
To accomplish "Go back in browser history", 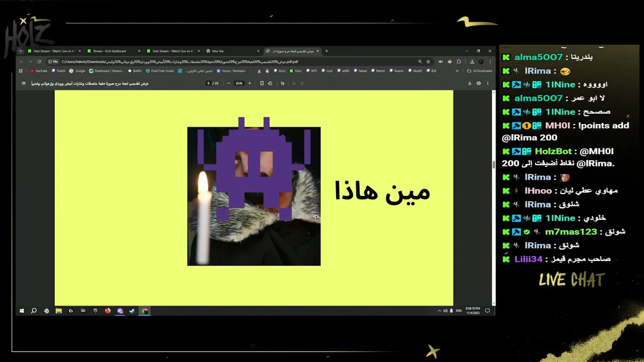I will point(21,62).
